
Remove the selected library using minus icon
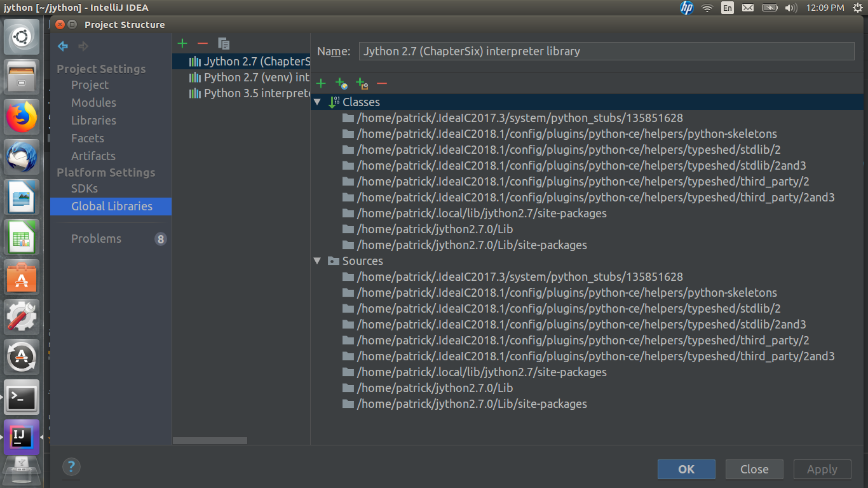202,43
